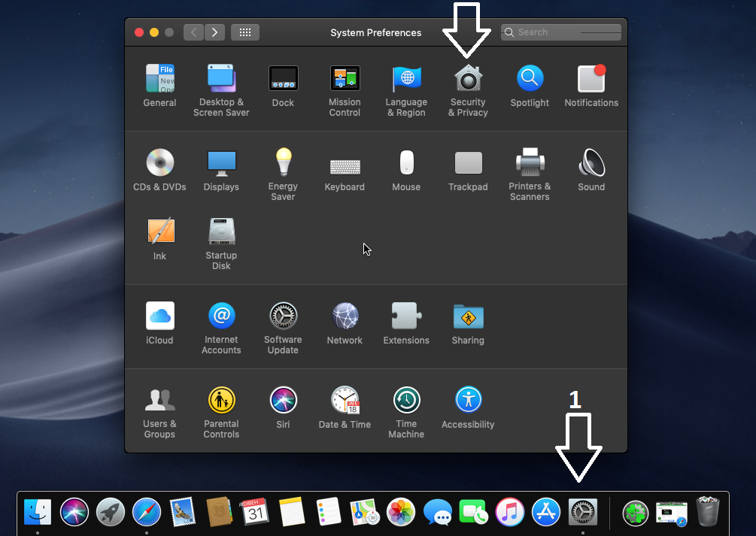Open Messages from the Dock
Image resolution: width=756 pixels, height=536 pixels.
437,511
